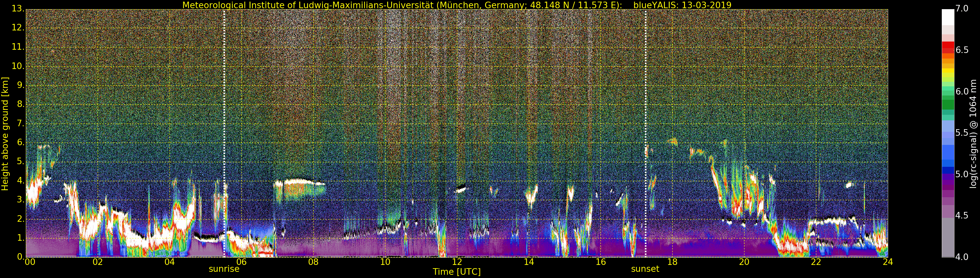The height and width of the screenshot is (278, 980).
Task: Click the '7.0' colorbar tick label
Action: point(962,9)
